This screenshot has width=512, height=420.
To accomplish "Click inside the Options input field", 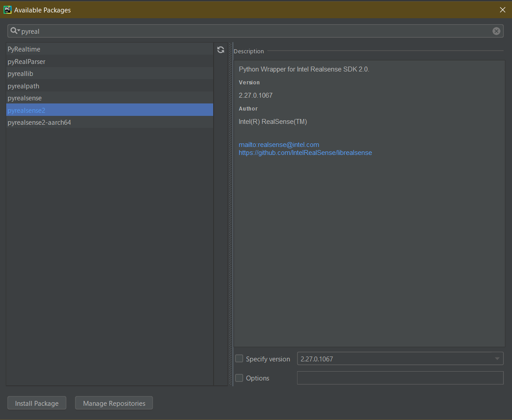I will click(400, 378).
